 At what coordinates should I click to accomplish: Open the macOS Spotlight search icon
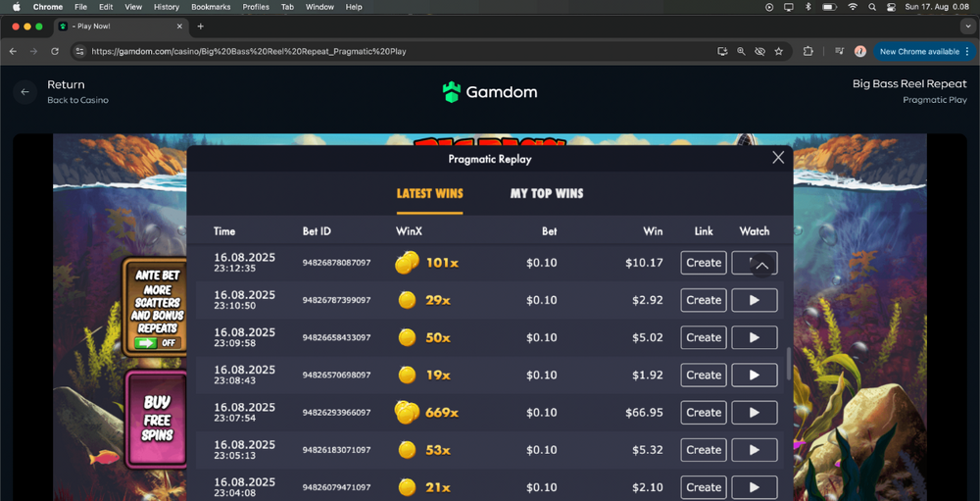click(871, 7)
